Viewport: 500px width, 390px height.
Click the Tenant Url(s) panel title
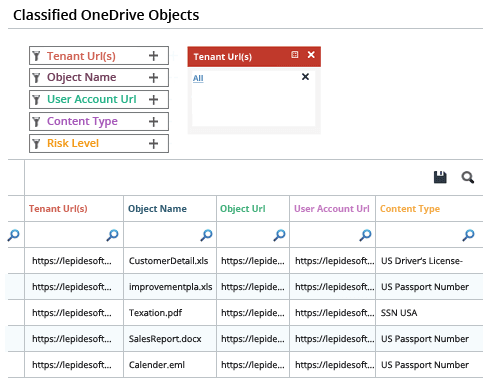pos(223,57)
